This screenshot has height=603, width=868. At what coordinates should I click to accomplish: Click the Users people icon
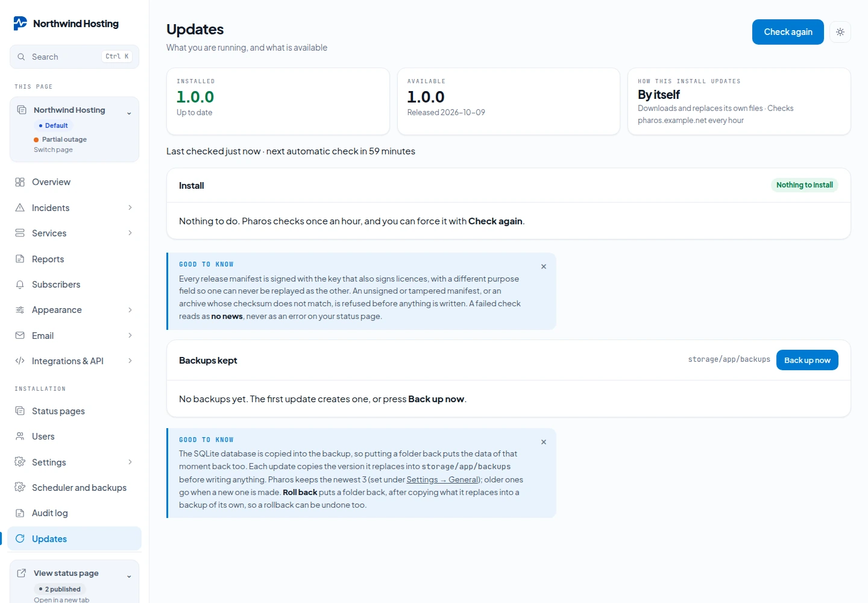point(20,436)
